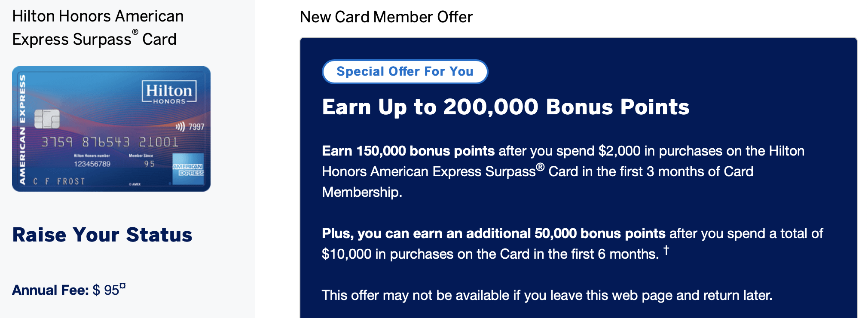Click the card number 3759 876543 21001

point(110,142)
